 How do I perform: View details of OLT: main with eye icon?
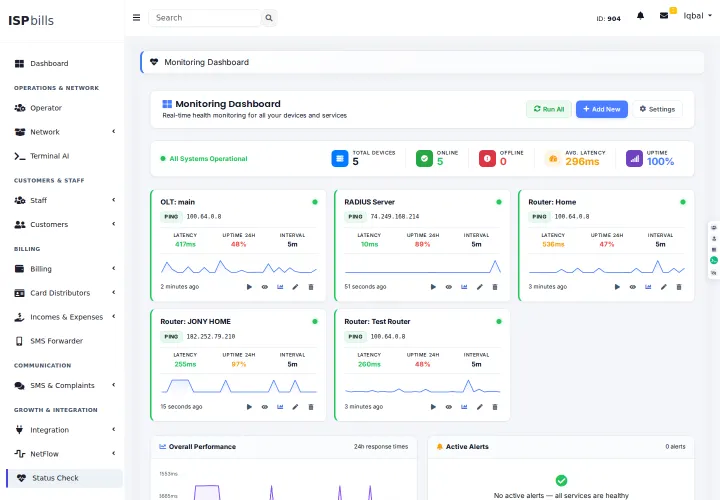click(x=265, y=287)
